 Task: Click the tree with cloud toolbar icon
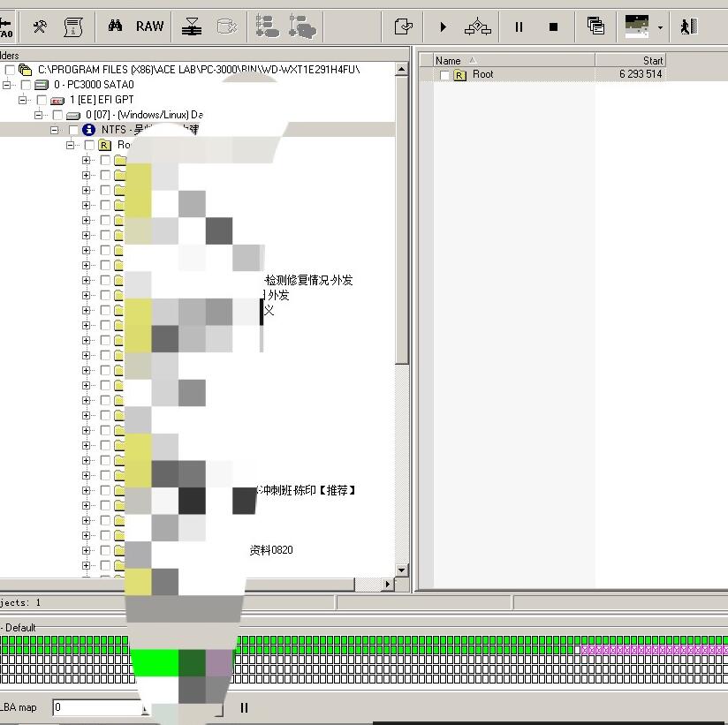point(302,26)
